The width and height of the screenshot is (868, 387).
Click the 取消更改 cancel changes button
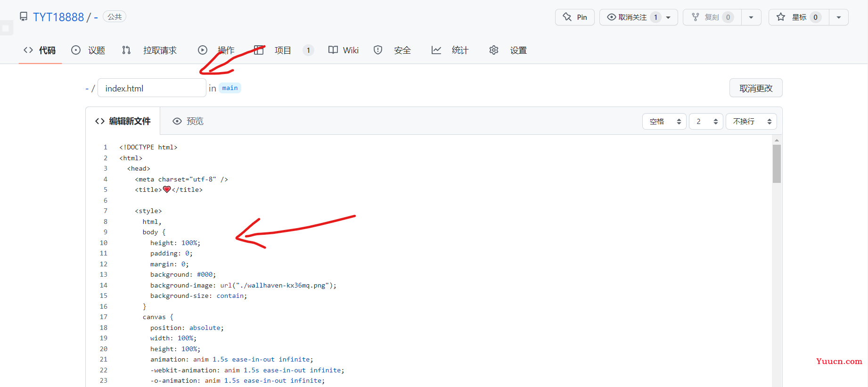756,88
